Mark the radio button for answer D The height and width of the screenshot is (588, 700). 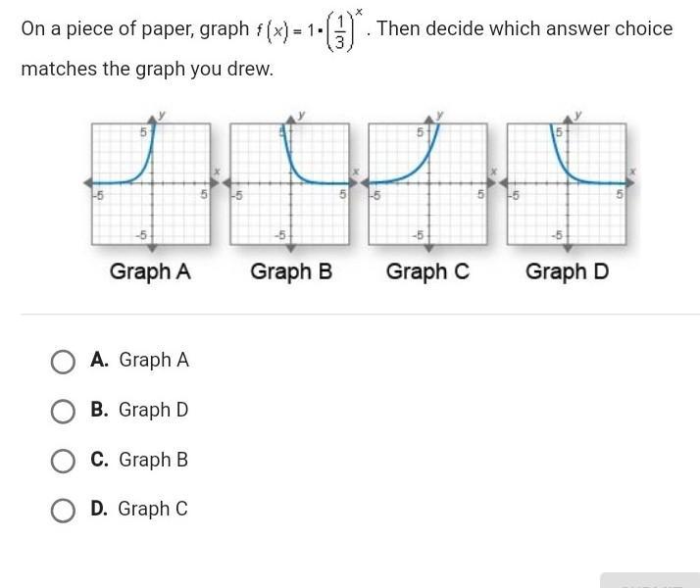tap(63, 510)
